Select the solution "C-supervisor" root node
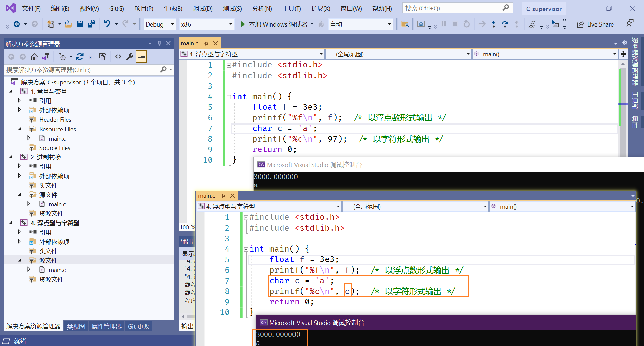644x346 pixels. 78,82
